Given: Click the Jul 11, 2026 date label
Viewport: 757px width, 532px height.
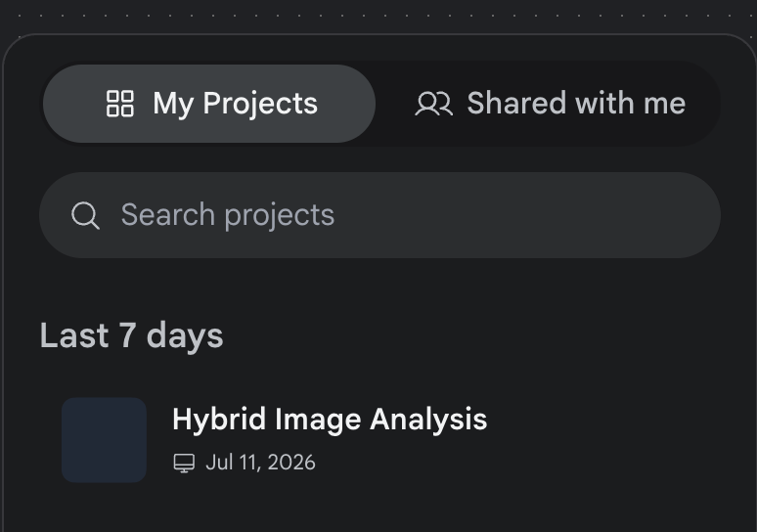Looking at the screenshot, I should 261,463.
